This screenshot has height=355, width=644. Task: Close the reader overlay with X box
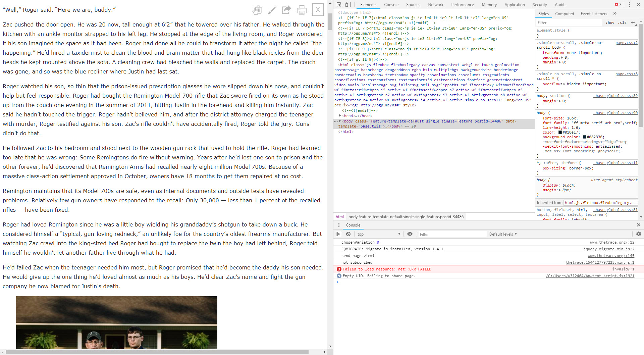click(318, 10)
